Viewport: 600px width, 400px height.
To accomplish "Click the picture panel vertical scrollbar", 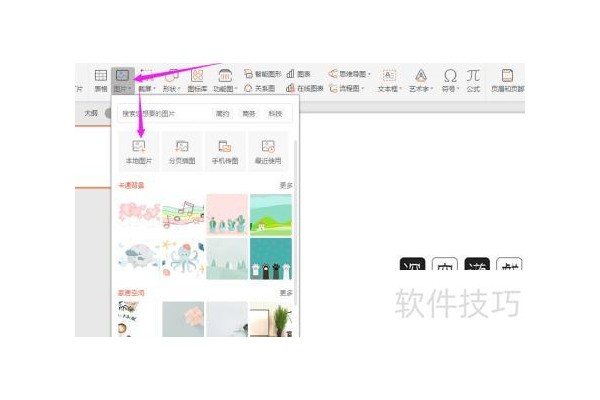I will (x=295, y=222).
